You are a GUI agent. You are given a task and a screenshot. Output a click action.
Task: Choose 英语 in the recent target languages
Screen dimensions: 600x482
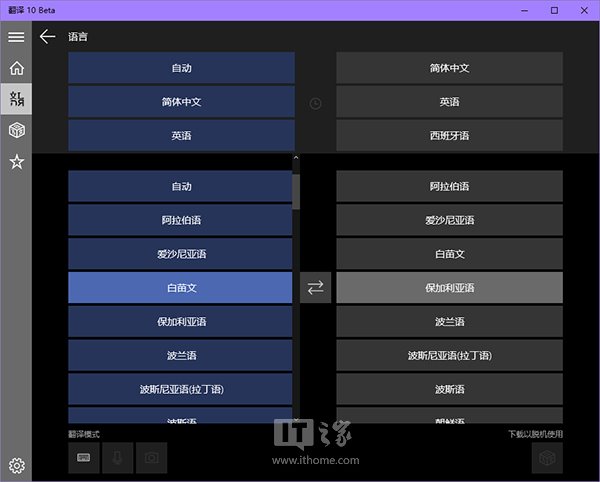pos(449,101)
